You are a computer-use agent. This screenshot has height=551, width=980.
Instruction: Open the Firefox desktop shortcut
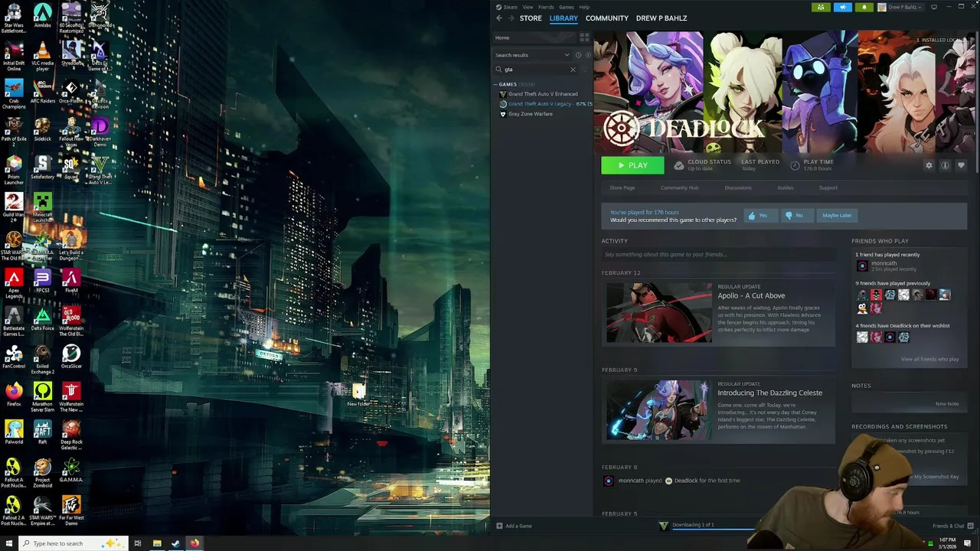(x=14, y=394)
